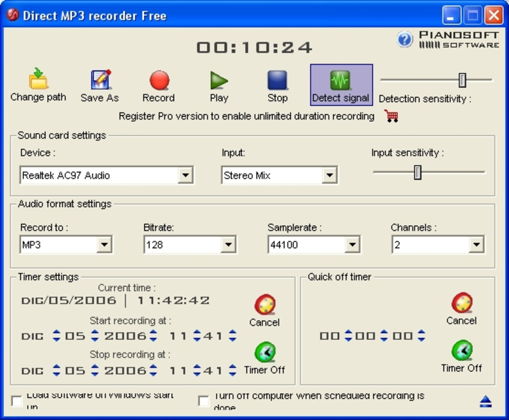The image size is (509, 420).
Task: Change Start recording hour 11 stepper
Action: tap(197, 335)
